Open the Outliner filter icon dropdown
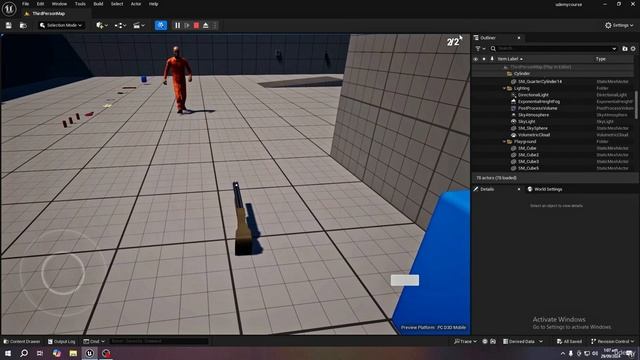640x360 pixels. (x=480, y=49)
